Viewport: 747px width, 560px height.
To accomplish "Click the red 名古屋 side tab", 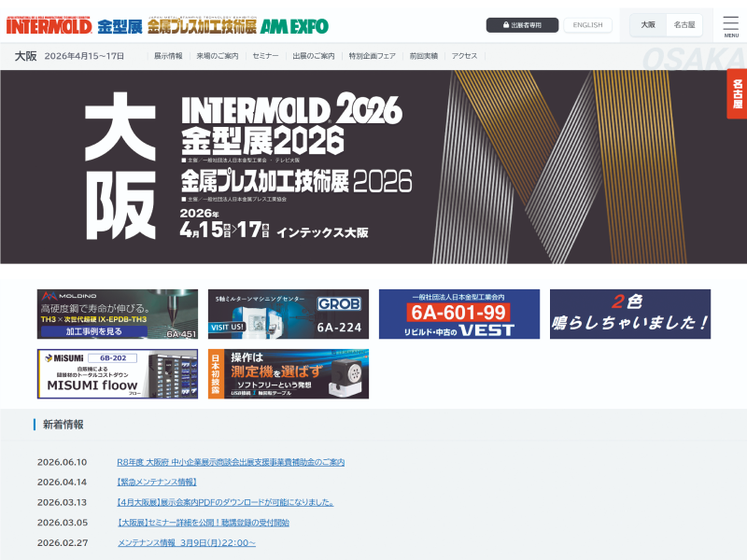I will [737, 94].
